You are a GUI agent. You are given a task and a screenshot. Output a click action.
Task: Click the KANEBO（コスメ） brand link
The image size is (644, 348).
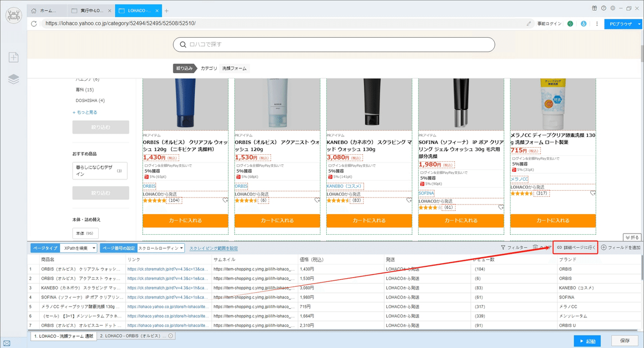(345, 186)
